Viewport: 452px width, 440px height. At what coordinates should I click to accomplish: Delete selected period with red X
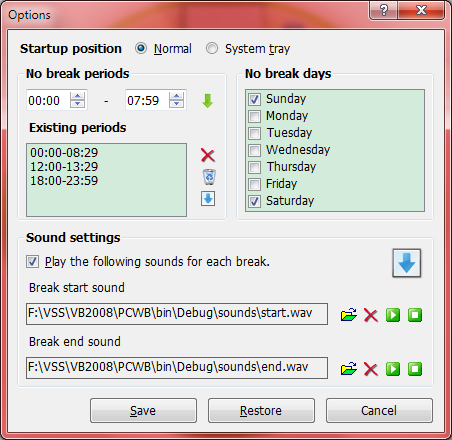tap(208, 155)
